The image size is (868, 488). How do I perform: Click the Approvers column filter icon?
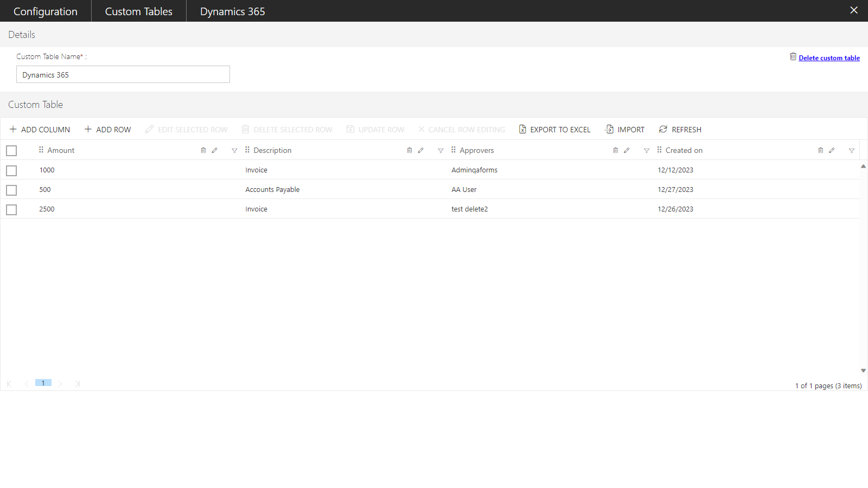pyautogui.click(x=646, y=151)
